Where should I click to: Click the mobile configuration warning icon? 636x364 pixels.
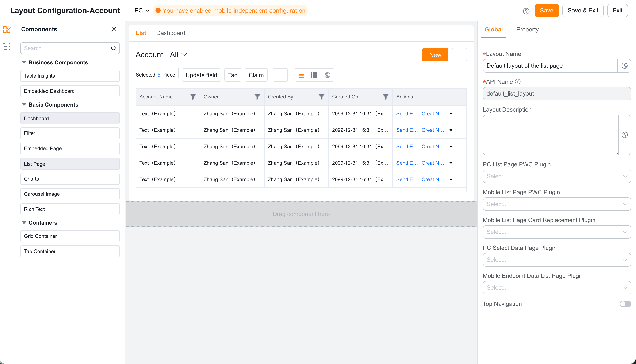point(158,11)
